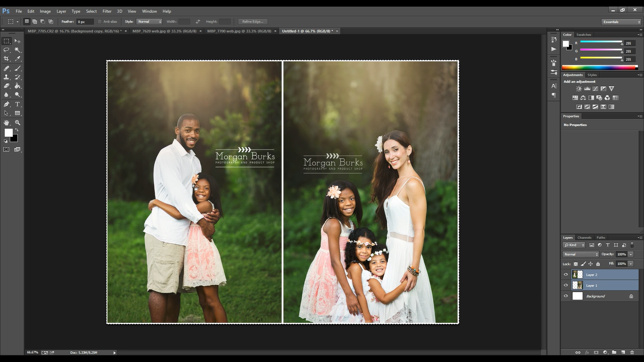Select the Spot Healing Brush tool

(x=7, y=68)
